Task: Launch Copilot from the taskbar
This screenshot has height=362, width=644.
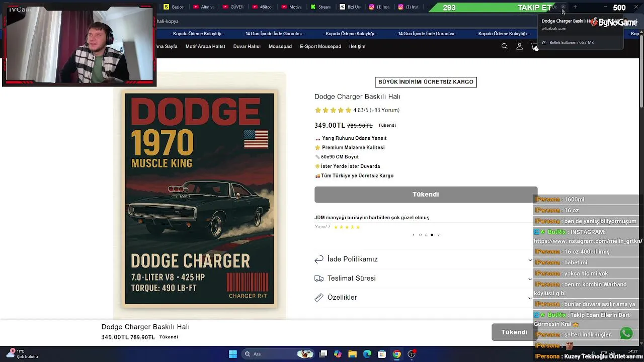Action: 338,354
